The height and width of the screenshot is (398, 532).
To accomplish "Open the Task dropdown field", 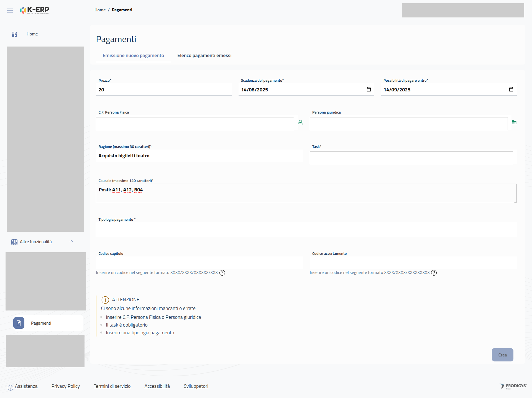I will coord(411,158).
